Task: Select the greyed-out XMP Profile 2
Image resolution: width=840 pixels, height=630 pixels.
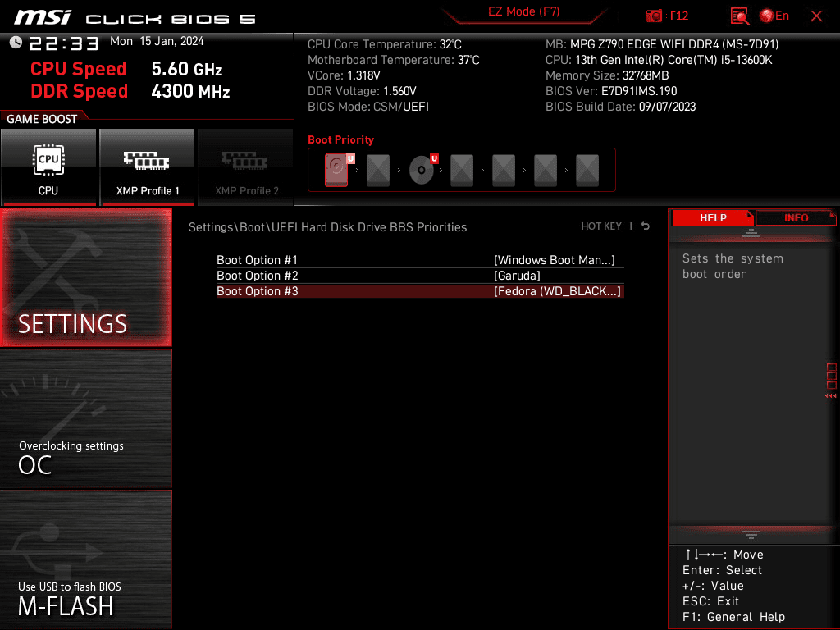Action: (246, 167)
